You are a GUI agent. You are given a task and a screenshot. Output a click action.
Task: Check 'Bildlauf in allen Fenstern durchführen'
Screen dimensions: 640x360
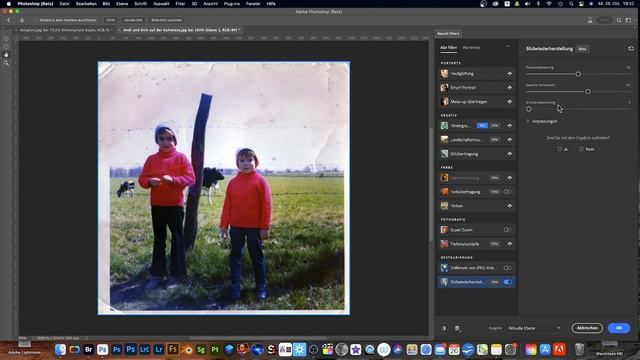[36, 20]
